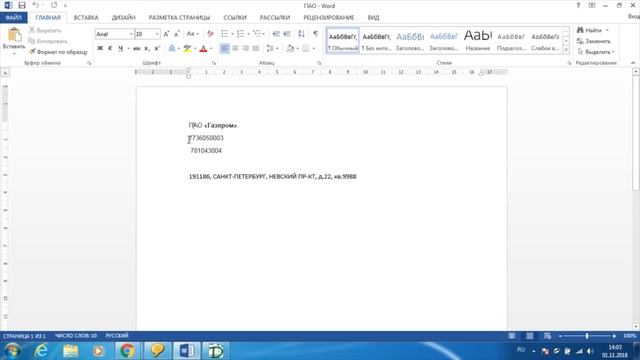Open the ФАЙЛ (File) tab
The height and width of the screenshot is (360, 640).
13,18
